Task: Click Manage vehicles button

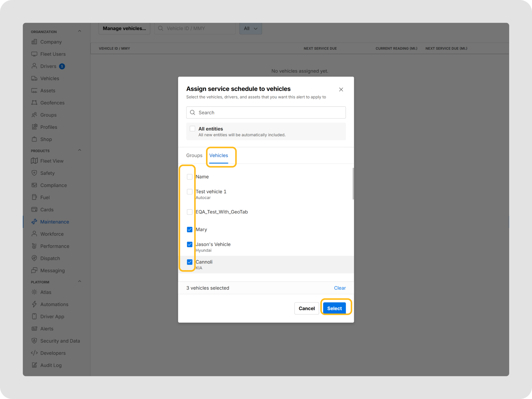Action: (124, 29)
